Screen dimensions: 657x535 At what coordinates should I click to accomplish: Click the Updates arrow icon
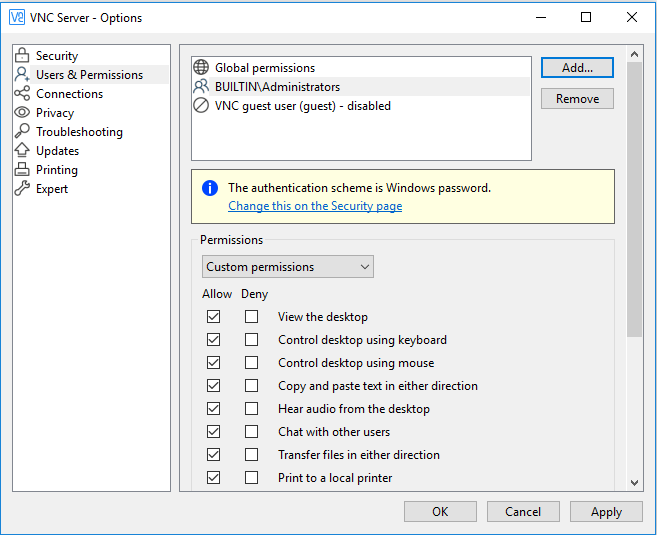pos(22,150)
